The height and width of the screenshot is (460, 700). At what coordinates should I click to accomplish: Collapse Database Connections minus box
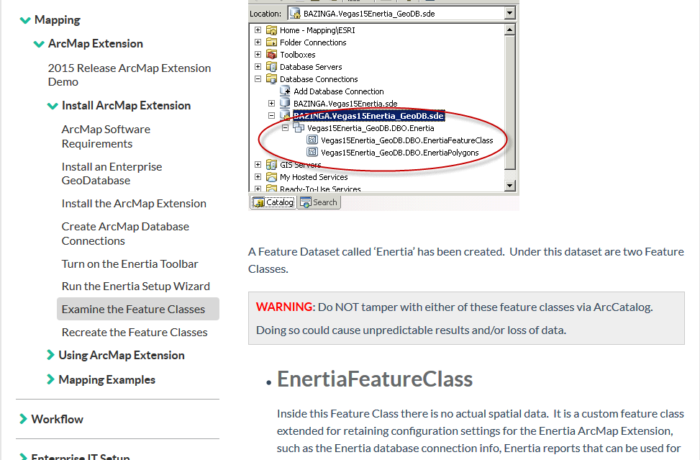[x=258, y=79]
